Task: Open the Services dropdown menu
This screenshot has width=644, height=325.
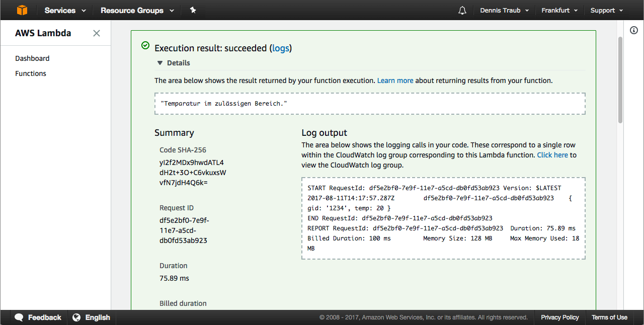Action: 65,10
